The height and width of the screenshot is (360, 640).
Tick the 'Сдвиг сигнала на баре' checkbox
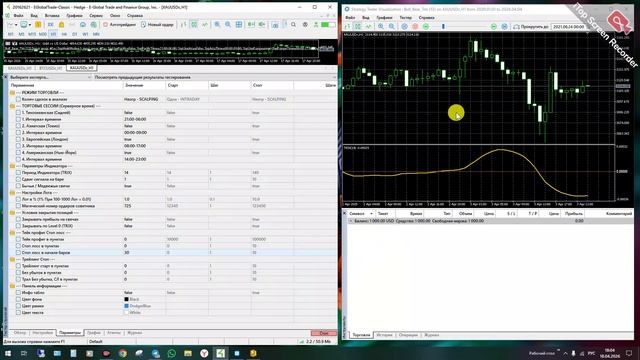(x=18, y=179)
